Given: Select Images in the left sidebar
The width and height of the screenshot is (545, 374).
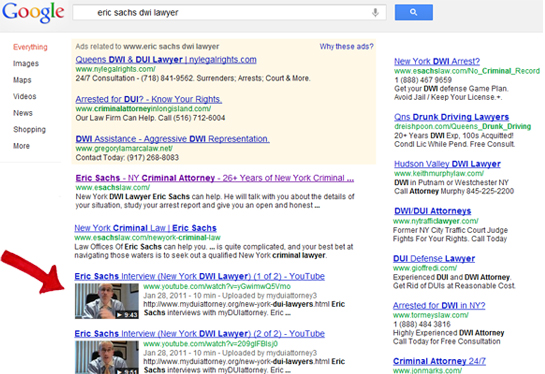Looking at the screenshot, I should 26,63.
